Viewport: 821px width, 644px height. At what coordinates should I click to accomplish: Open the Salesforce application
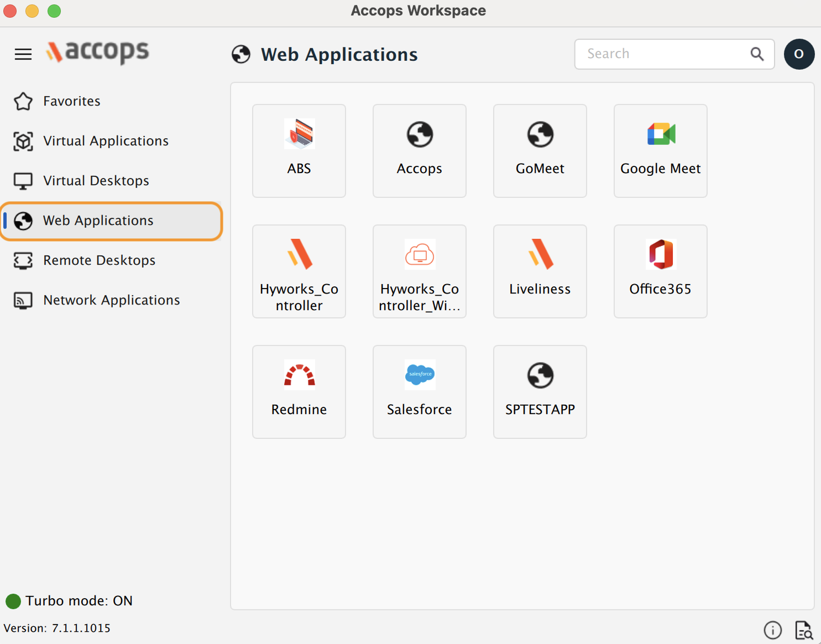coord(420,391)
